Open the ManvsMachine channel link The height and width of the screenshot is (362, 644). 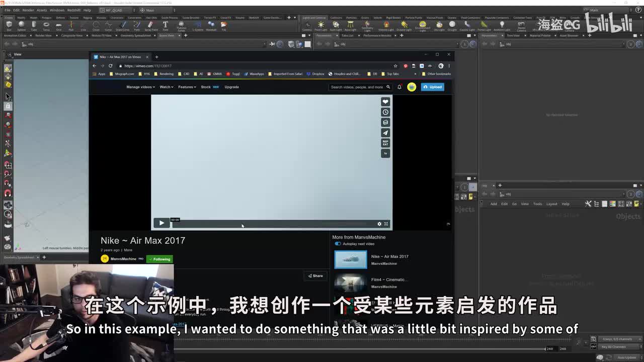[123, 259]
